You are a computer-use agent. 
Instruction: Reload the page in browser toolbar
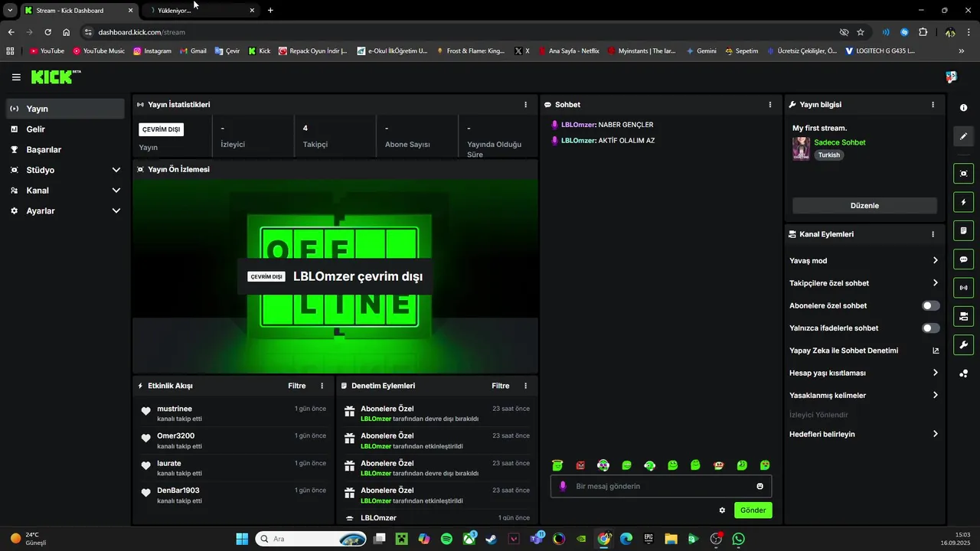(47, 32)
